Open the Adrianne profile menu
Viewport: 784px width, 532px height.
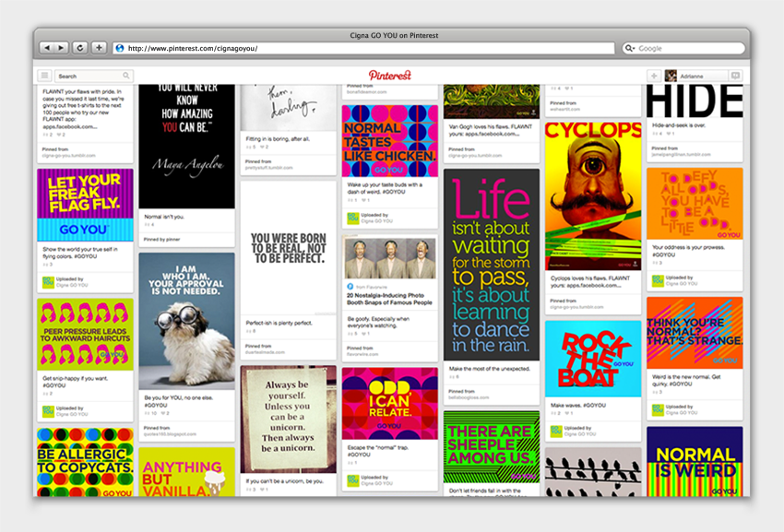point(694,76)
